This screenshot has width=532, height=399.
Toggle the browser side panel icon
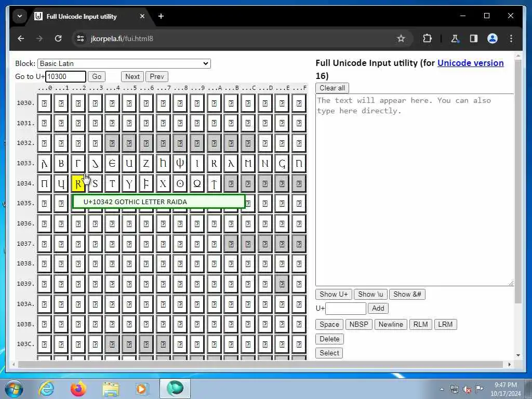point(474,38)
